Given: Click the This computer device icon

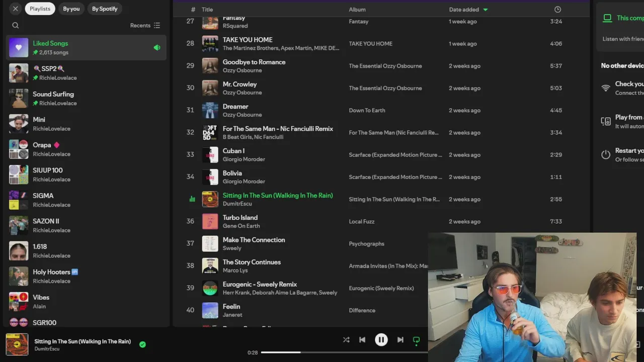Looking at the screenshot, I should [608, 18].
